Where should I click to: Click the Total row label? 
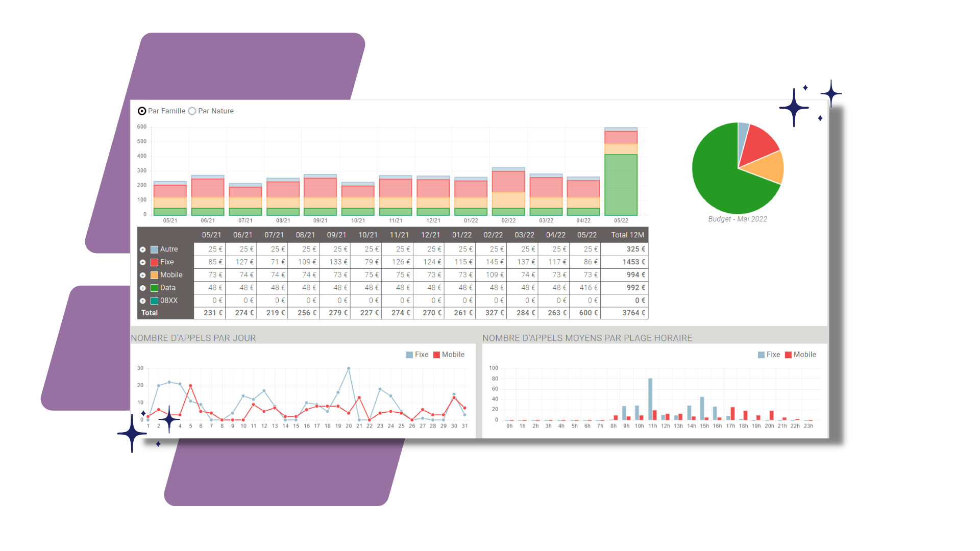(150, 313)
